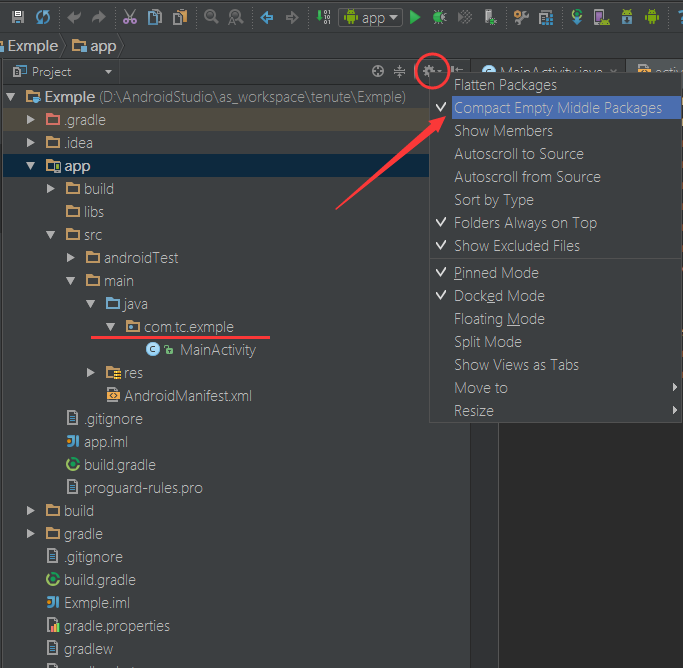Click the Attach debugger to process icon
Image resolution: width=683 pixels, height=668 pixels.
(490, 17)
